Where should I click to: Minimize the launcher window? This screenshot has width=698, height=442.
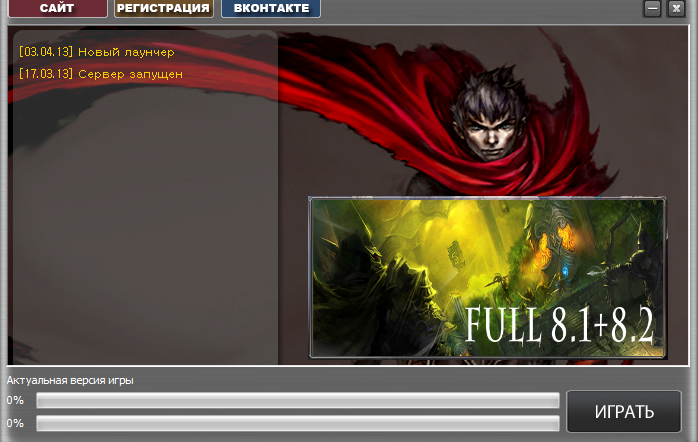(x=652, y=8)
